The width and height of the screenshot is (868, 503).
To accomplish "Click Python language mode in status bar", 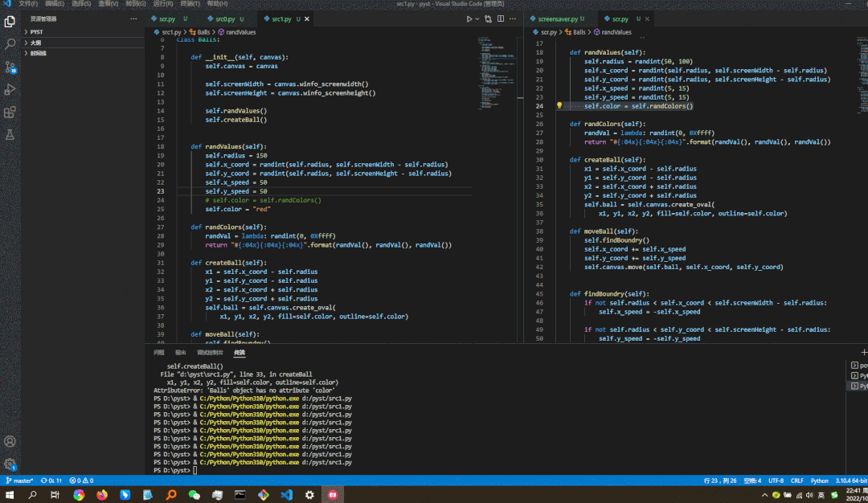I will 819,481.
